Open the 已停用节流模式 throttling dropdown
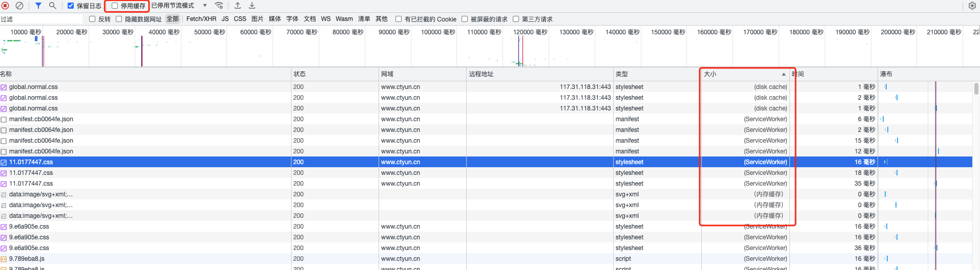 point(179,6)
